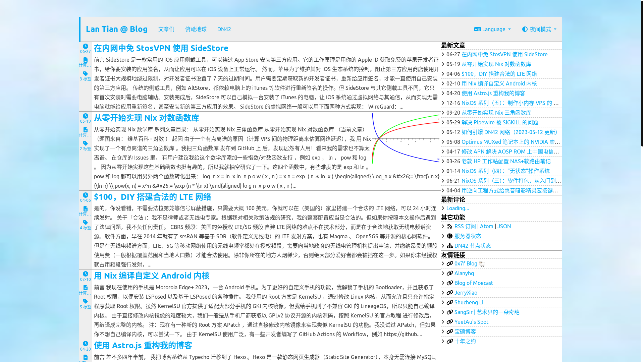Image resolution: width=644 pixels, height=362 pixels.
Task: Click chevron beside 06-27 在内网中免 StosVPN entry
Action: pyautogui.click(x=443, y=54)
